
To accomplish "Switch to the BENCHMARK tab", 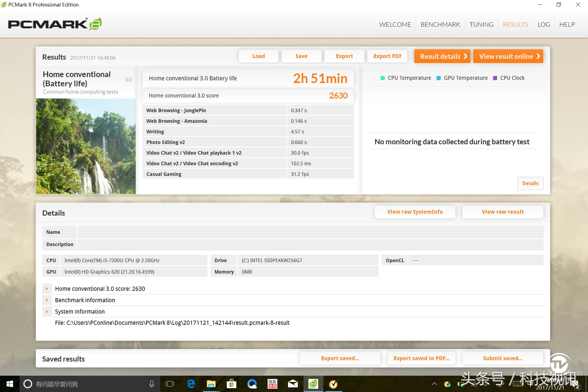I will (x=440, y=24).
